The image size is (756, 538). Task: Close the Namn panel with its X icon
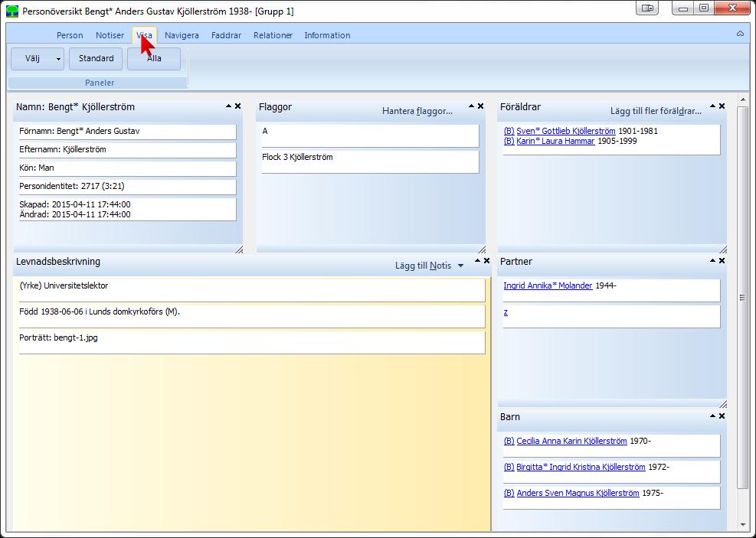pyautogui.click(x=237, y=106)
